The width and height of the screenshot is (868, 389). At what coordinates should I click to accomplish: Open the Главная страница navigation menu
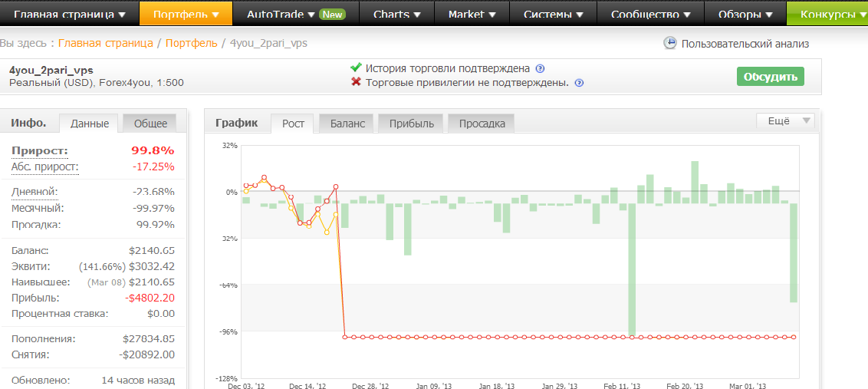click(x=69, y=15)
